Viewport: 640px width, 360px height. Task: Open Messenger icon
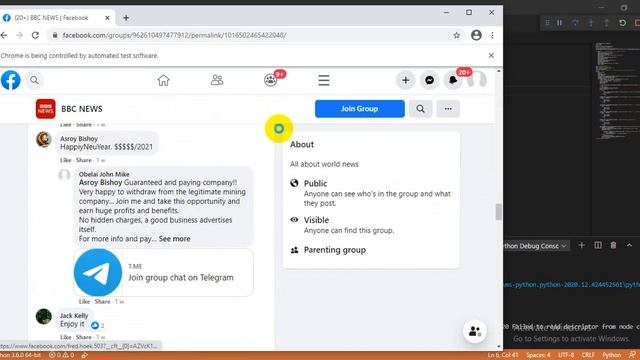(x=429, y=80)
